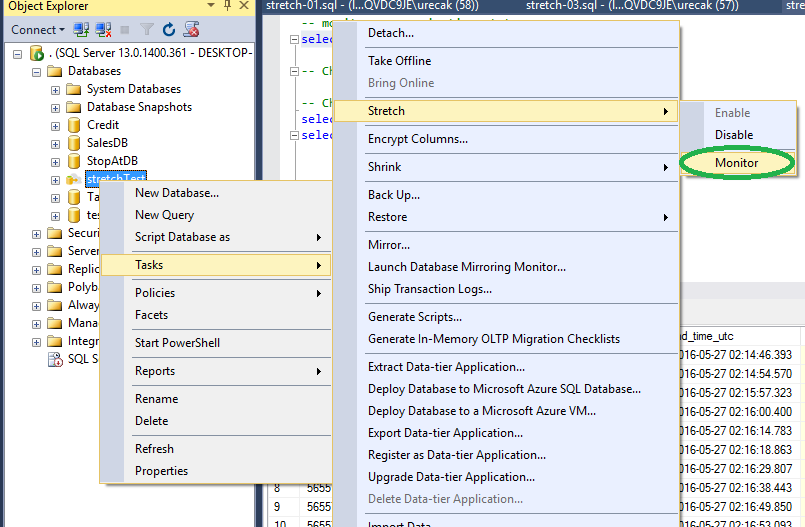Viewport: 805px width, 527px height.
Task: Expand the StopAtDB database node
Action: (x=55, y=162)
